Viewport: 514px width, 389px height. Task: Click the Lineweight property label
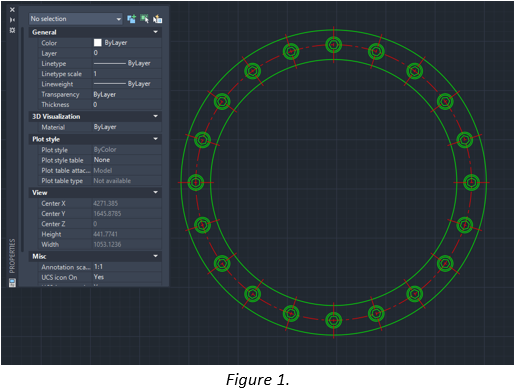(57, 84)
